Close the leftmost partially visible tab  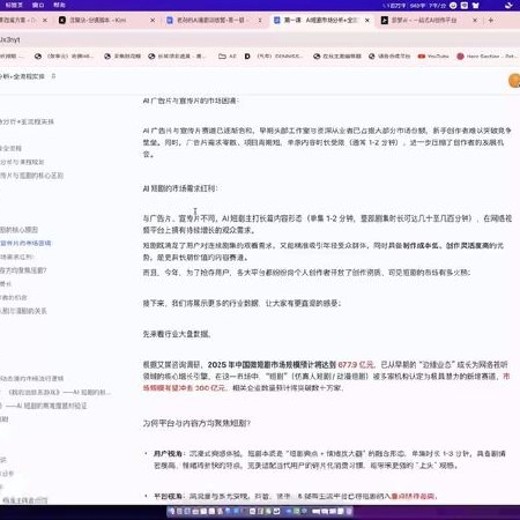coord(45,20)
